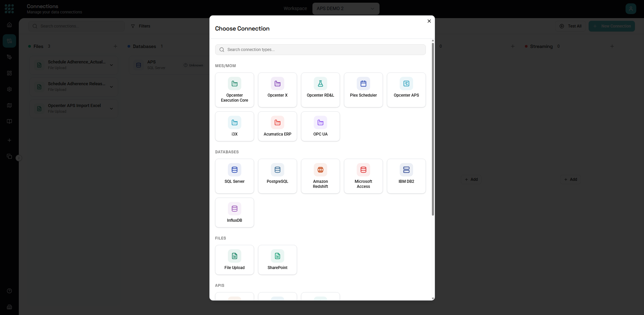Select the SQL Server database icon
This screenshot has height=315, width=644.
235,170
